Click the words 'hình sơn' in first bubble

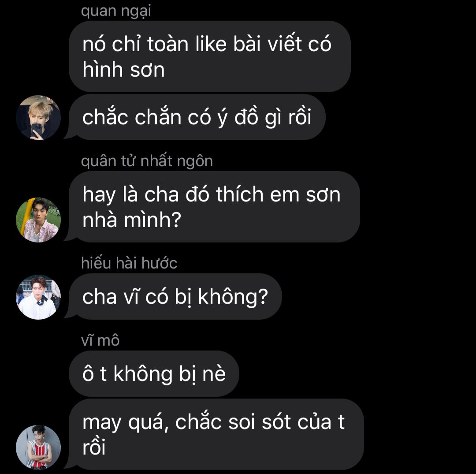click(x=123, y=70)
